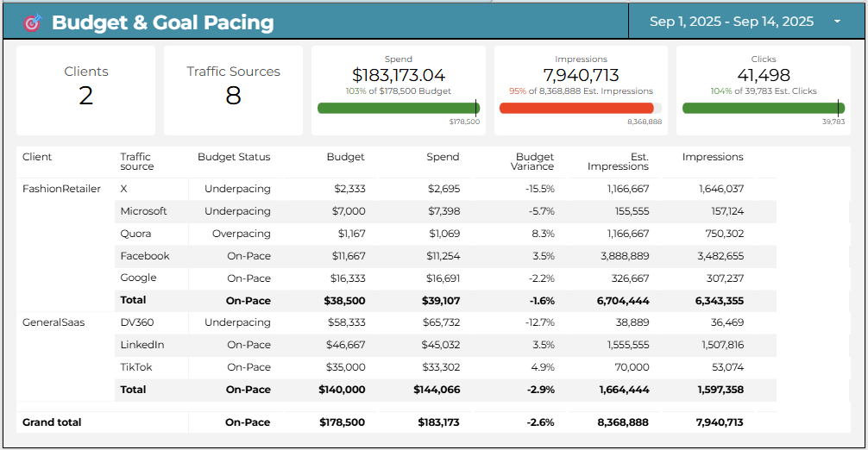Viewport: 868px width, 450px height.
Task: Click the $178,500 grand total budget
Action: coord(342,422)
